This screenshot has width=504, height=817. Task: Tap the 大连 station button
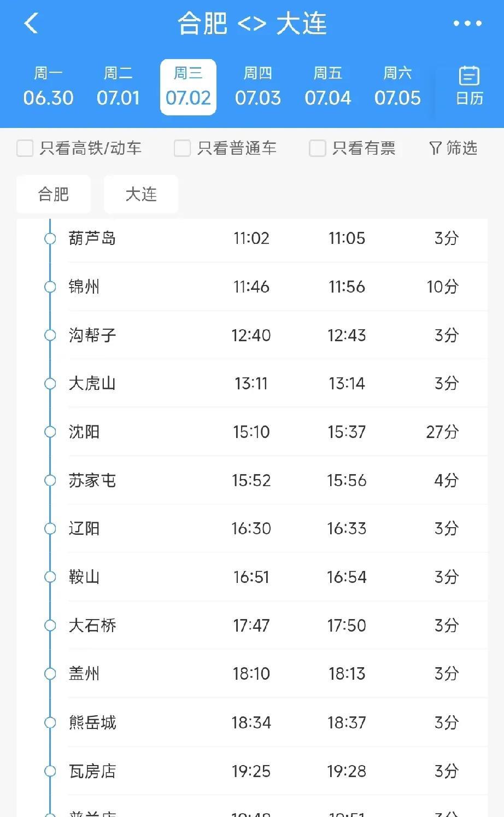[x=141, y=194]
